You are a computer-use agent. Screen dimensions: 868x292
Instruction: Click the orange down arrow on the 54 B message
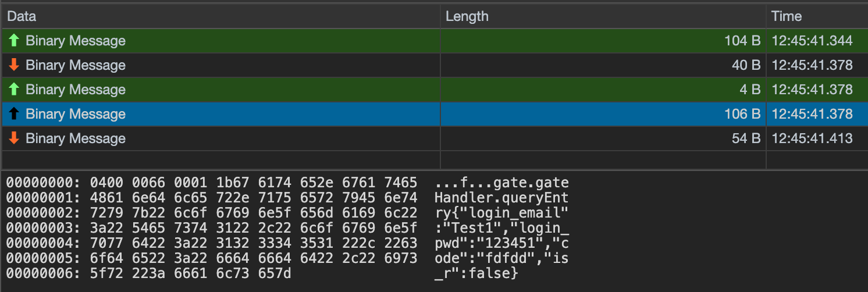coord(15,138)
